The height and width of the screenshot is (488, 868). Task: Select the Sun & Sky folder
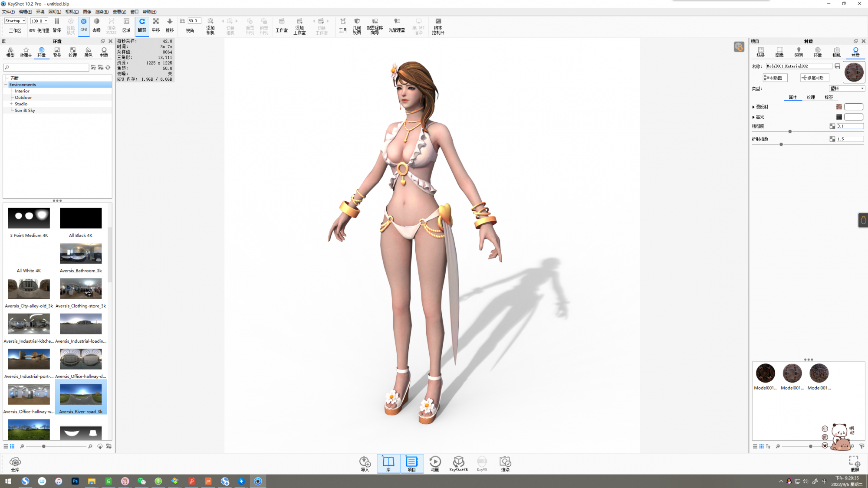[25, 110]
